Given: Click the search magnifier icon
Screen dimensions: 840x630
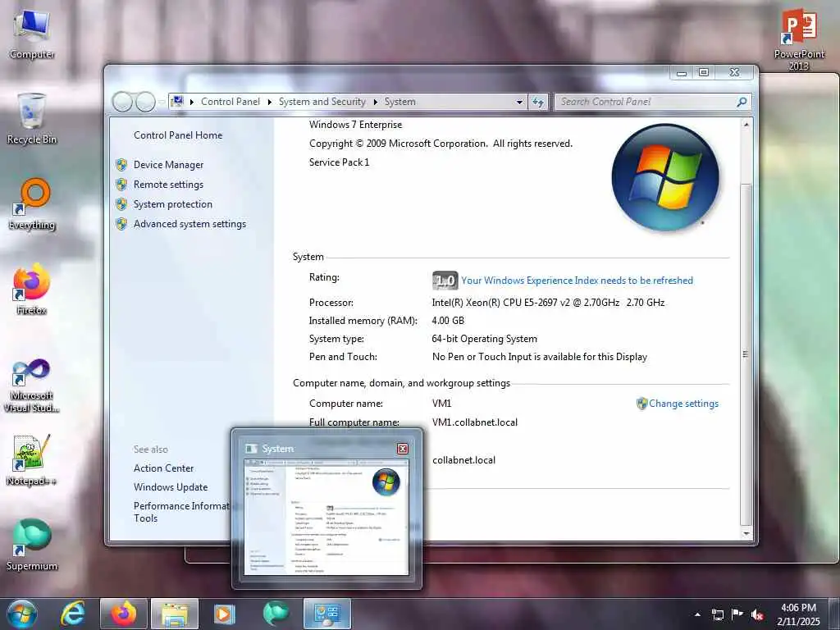Looking at the screenshot, I should tap(742, 102).
